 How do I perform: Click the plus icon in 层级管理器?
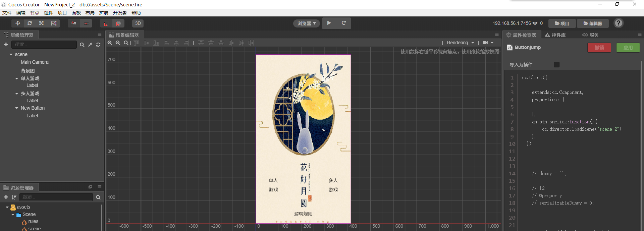point(6,44)
